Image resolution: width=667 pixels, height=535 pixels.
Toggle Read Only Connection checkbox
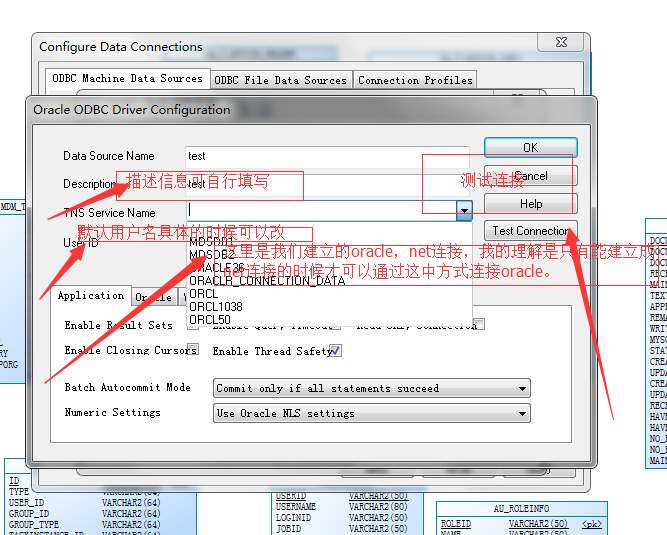[x=479, y=324]
